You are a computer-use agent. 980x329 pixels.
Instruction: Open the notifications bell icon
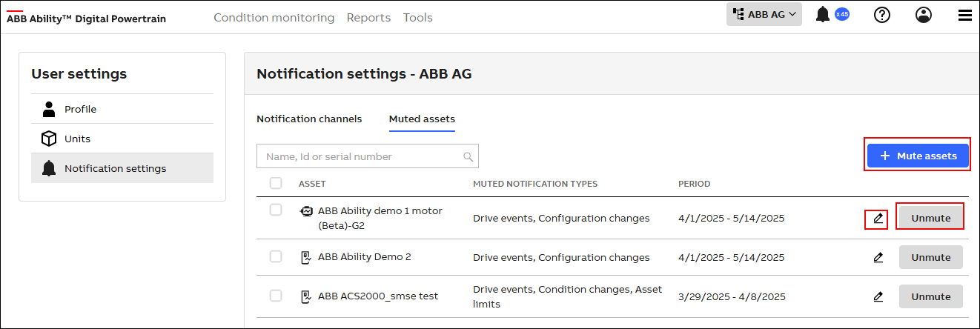[823, 15]
